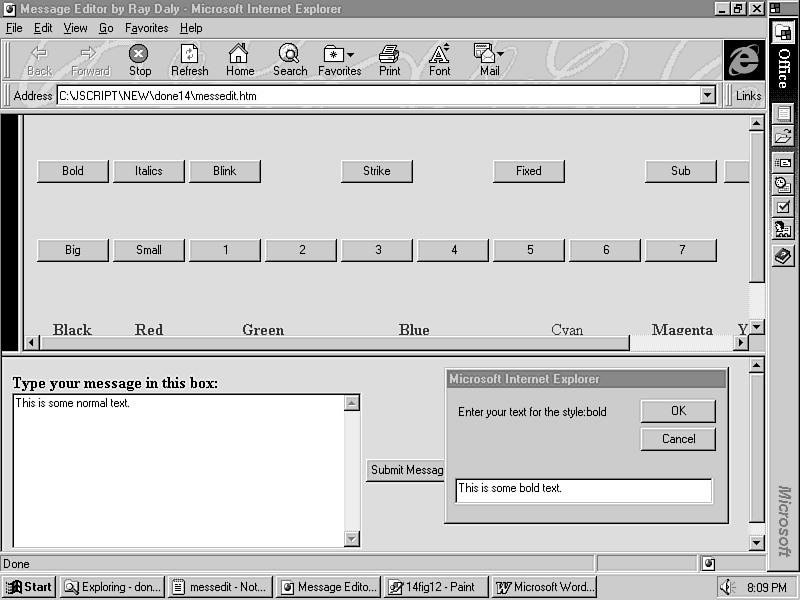800x600 pixels.
Task: Select font size button 4
Action: [453, 250]
